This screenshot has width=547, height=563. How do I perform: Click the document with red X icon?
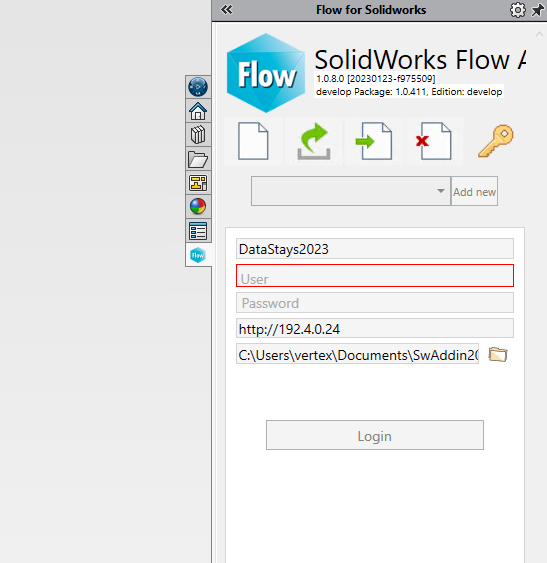(x=434, y=141)
